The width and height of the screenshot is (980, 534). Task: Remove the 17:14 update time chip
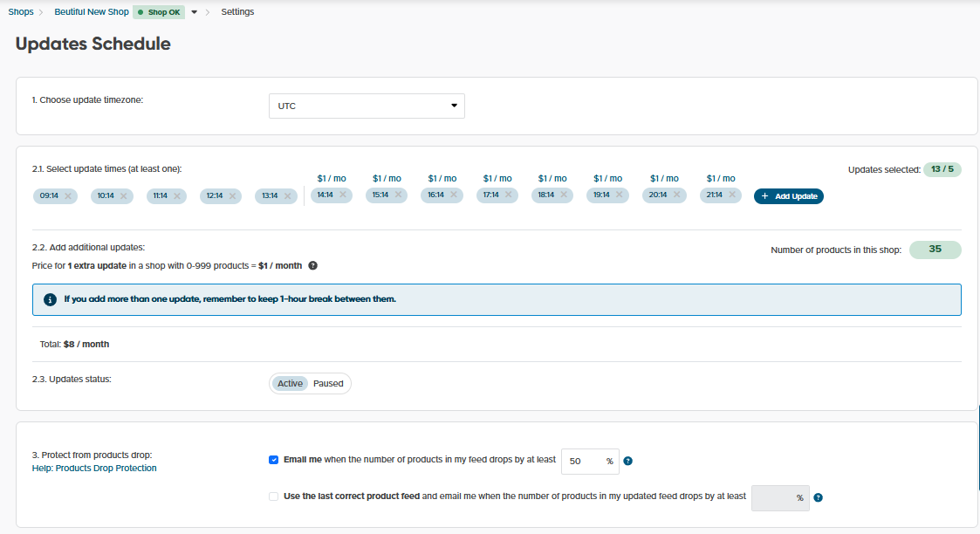point(508,195)
